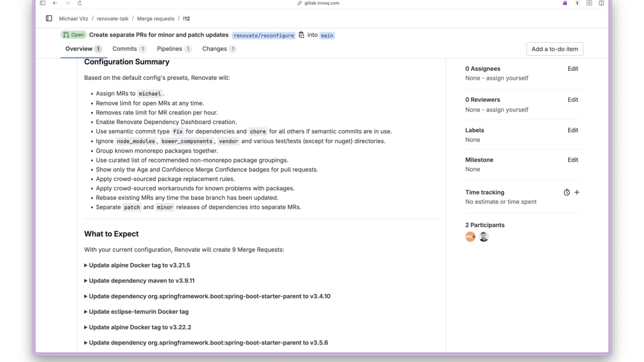Click No estimate or time spent text
The width and height of the screenshot is (644, 362).
point(501,202)
